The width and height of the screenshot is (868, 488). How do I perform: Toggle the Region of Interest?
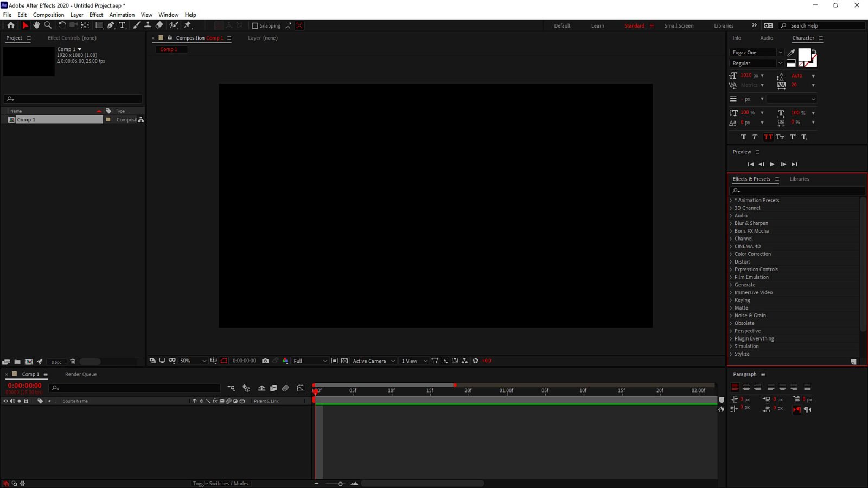click(x=224, y=361)
